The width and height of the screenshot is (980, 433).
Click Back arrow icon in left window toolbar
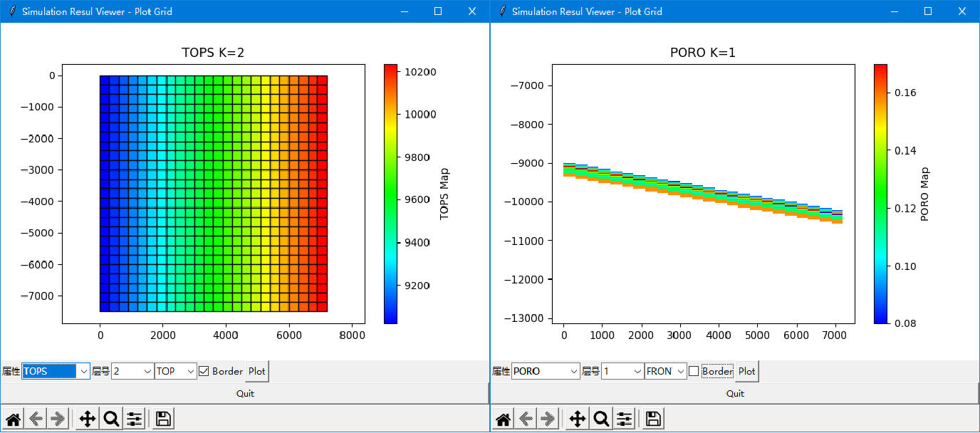(x=36, y=419)
